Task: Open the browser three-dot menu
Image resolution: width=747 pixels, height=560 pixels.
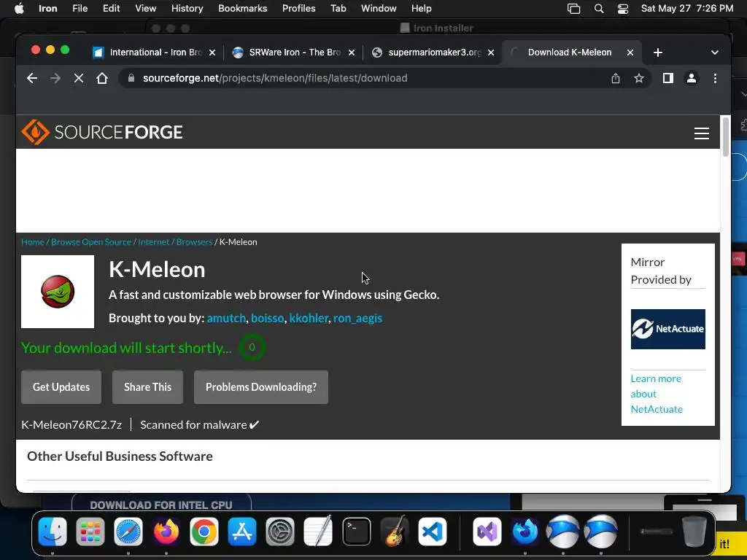Action: [715, 78]
